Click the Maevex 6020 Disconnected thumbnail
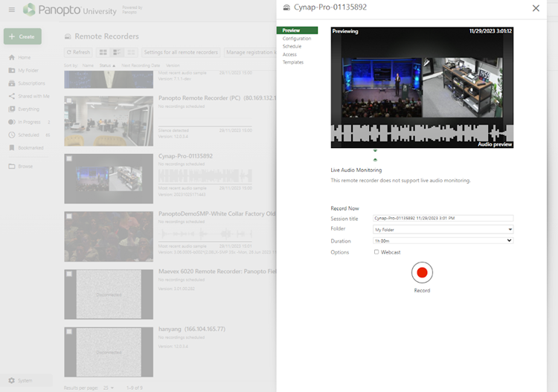This screenshot has width=558, height=392. pos(109,294)
